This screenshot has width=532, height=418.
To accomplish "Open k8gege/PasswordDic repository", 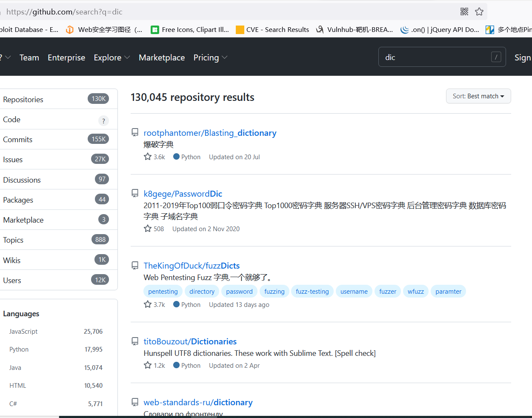I will (x=183, y=194).
